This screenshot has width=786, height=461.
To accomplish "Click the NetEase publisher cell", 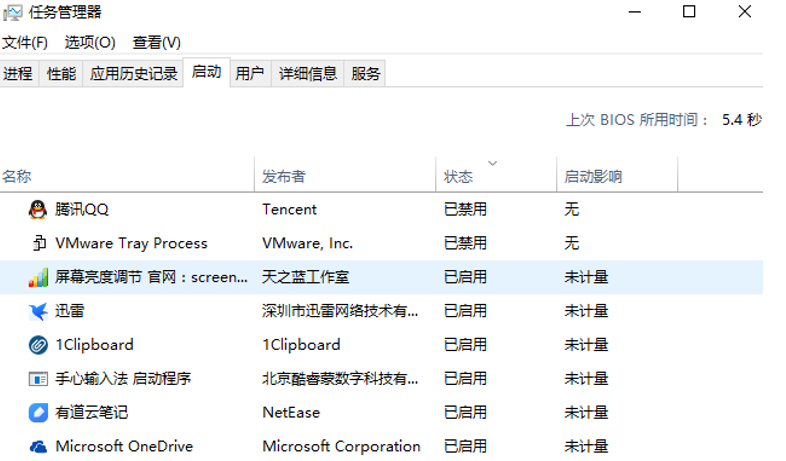I will [291, 413].
